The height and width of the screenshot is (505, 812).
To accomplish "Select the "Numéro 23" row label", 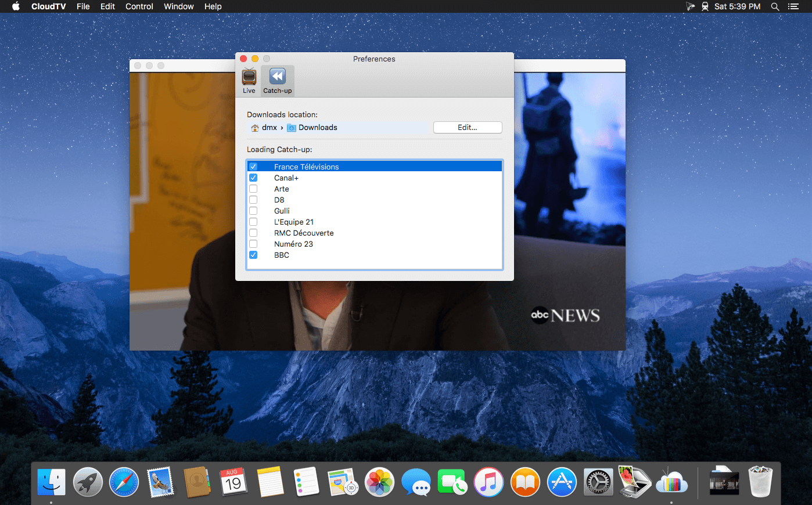I will click(x=293, y=244).
